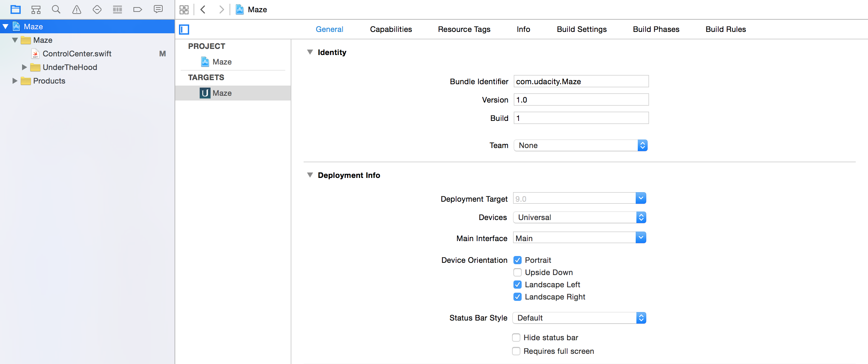The image size is (868, 364).
Task: Enable the Upside Down orientation checkbox
Action: coord(518,272)
